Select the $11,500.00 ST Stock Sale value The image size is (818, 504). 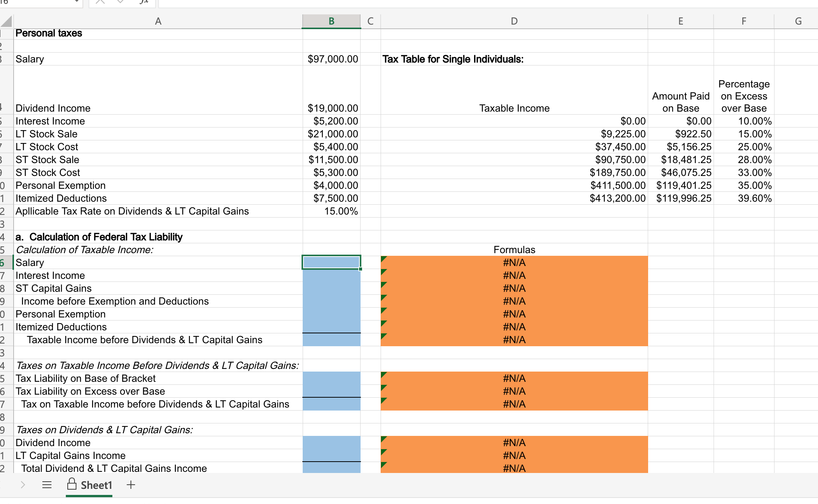tap(331, 160)
